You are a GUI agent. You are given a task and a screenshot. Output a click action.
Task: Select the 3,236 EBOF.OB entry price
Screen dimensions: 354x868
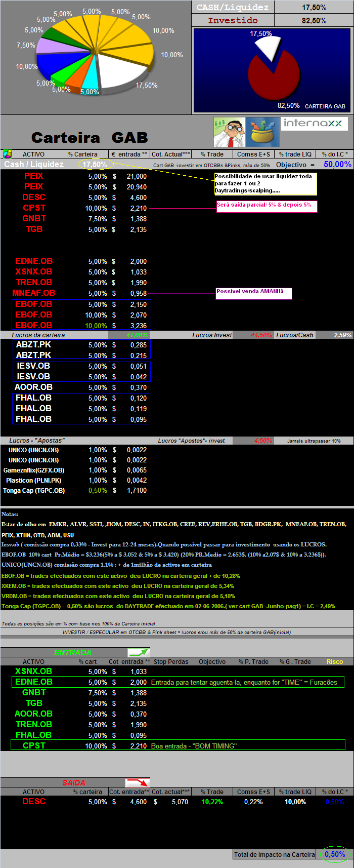[139, 326]
